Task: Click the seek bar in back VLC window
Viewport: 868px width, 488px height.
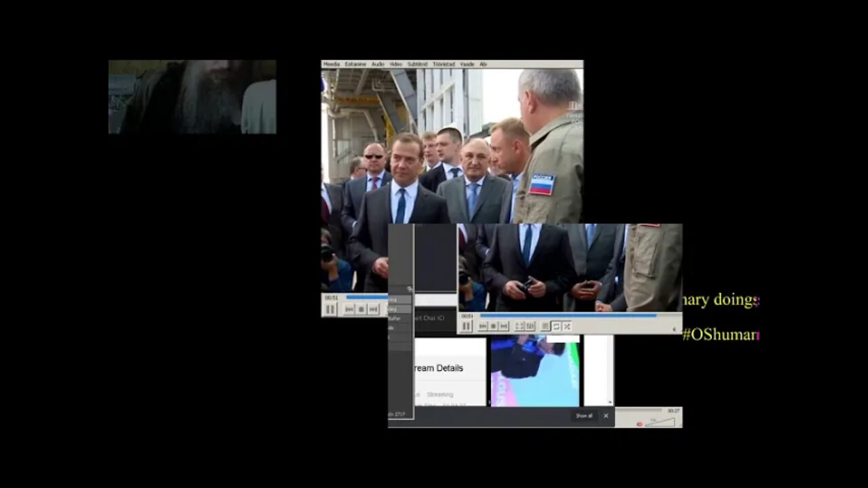Action: 367,297
